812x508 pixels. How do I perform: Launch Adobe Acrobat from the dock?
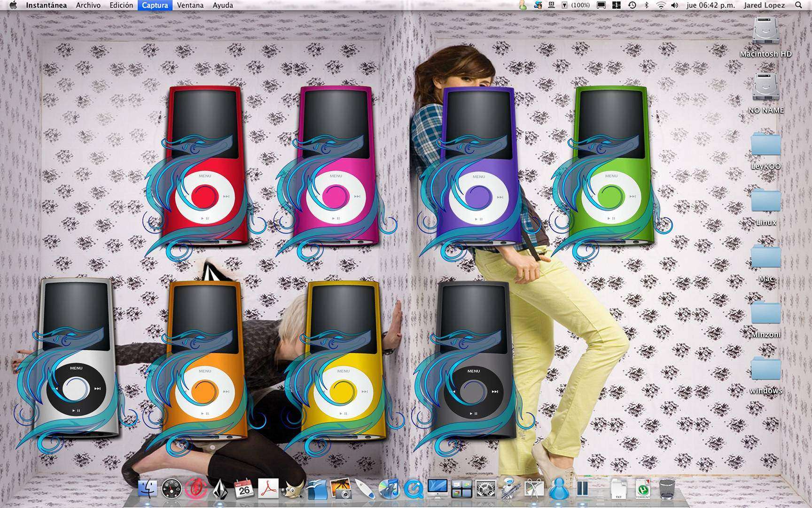point(268,489)
